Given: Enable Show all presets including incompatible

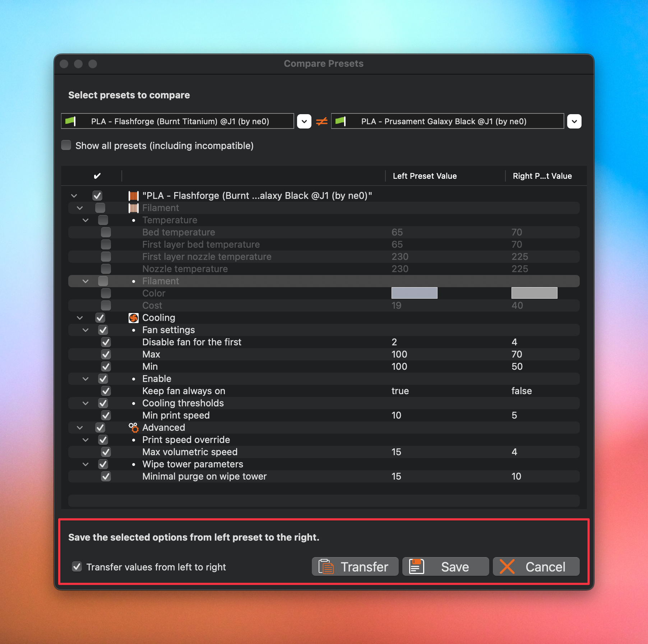Looking at the screenshot, I should click(x=66, y=145).
